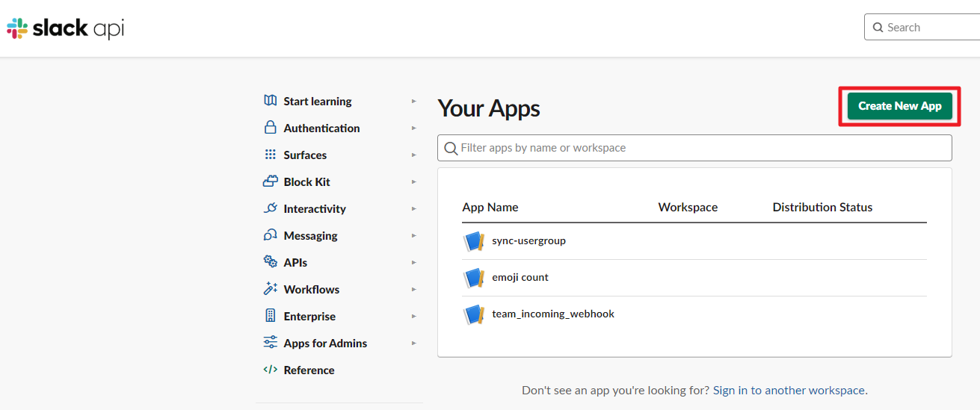980x410 pixels.
Task: Click the Workspace column header
Action: [x=688, y=207]
